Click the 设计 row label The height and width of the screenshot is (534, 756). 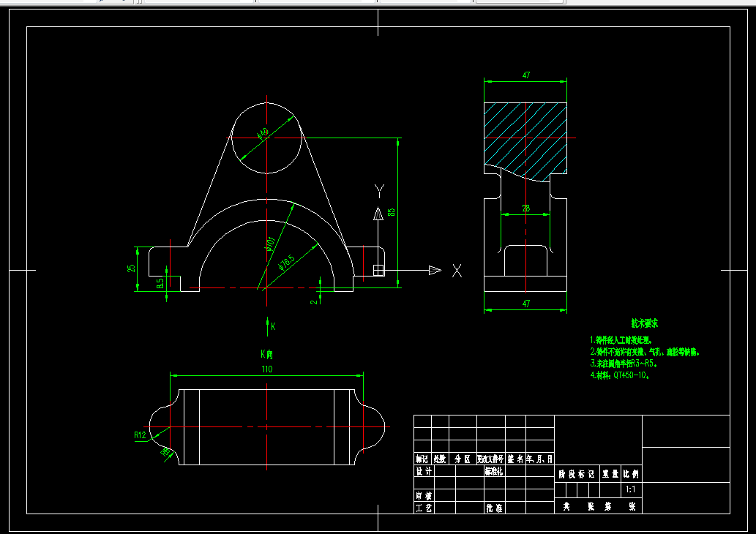point(424,471)
